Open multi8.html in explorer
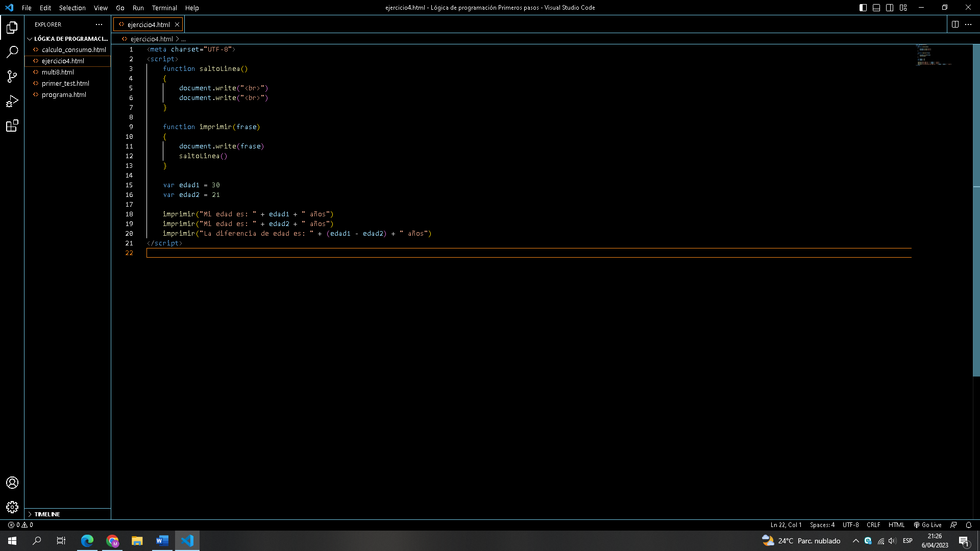The image size is (980, 551). [67, 72]
